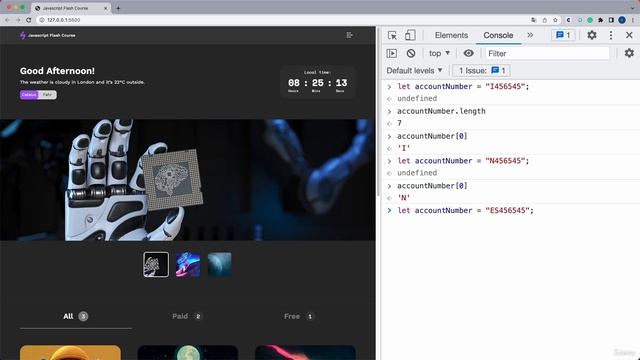This screenshot has height=360, width=640.
Task: Activate the DevTools inspect element picker
Action: [392, 35]
